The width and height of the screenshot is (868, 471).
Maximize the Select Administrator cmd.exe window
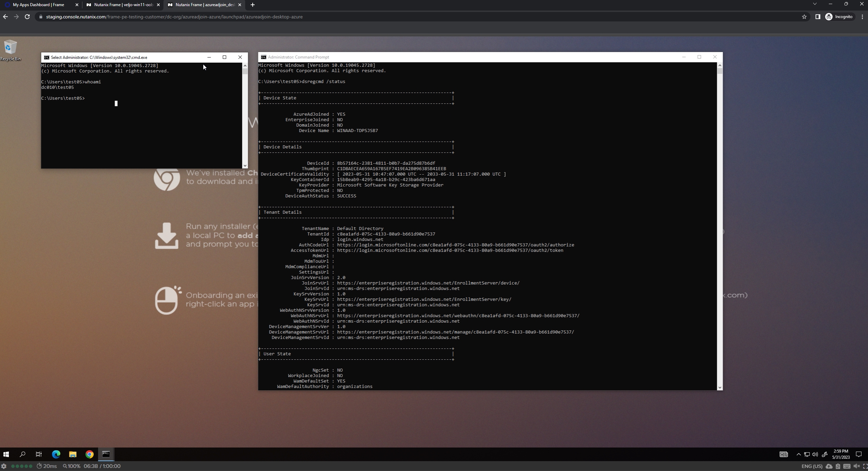[x=224, y=57]
